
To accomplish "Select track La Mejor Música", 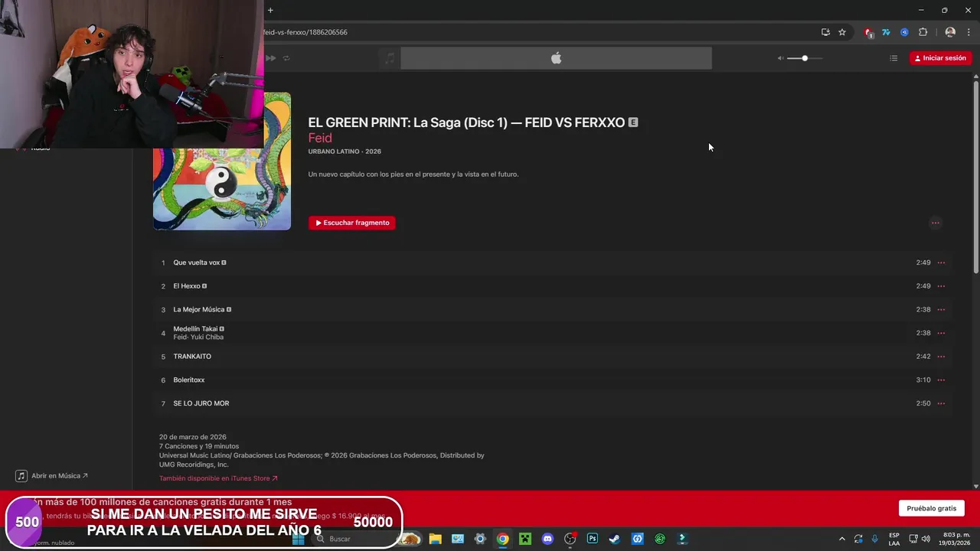I will (551, 310).
